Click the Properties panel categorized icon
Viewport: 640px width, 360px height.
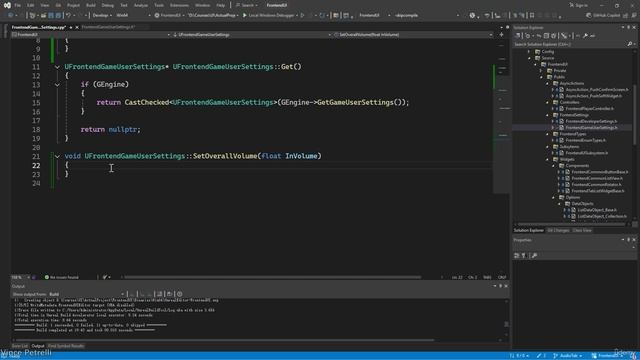[517, 256]
